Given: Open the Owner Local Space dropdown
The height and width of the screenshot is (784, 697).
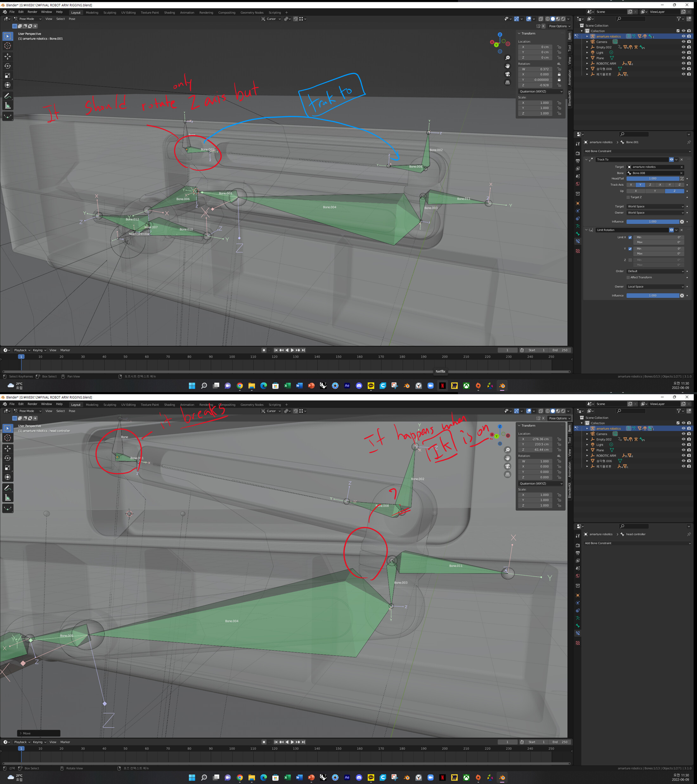Looking at the screenshot, I should (x=655, y=287).
